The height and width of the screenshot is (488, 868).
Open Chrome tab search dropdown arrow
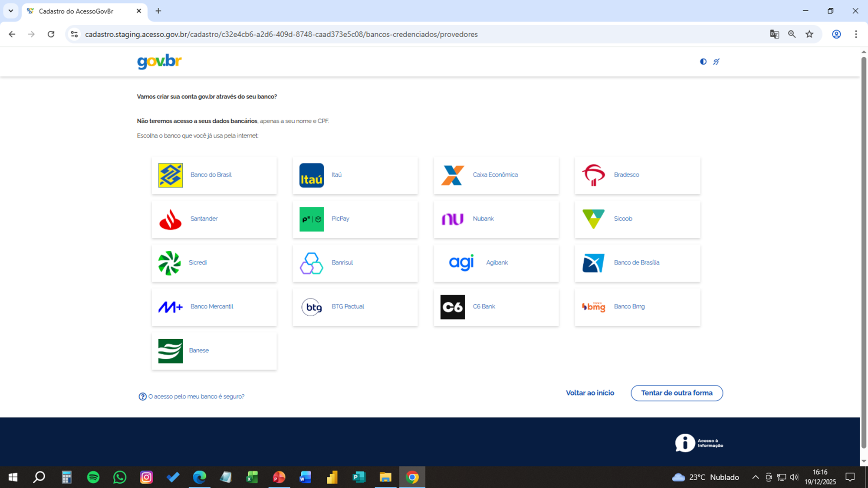[x=11, y=11]
